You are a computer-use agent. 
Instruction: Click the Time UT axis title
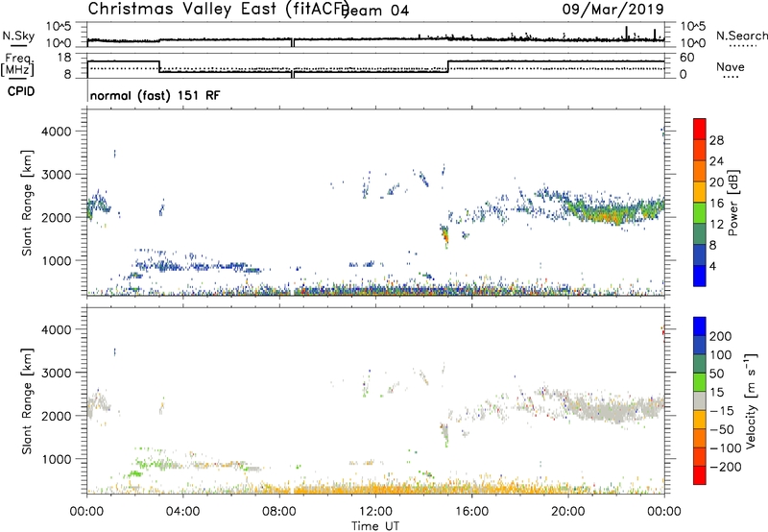pyautogui.click(x=375, y=526)
